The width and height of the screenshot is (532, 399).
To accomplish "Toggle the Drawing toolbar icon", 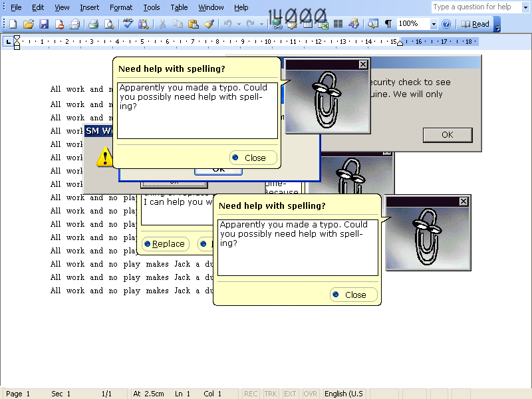I will 354,24.
